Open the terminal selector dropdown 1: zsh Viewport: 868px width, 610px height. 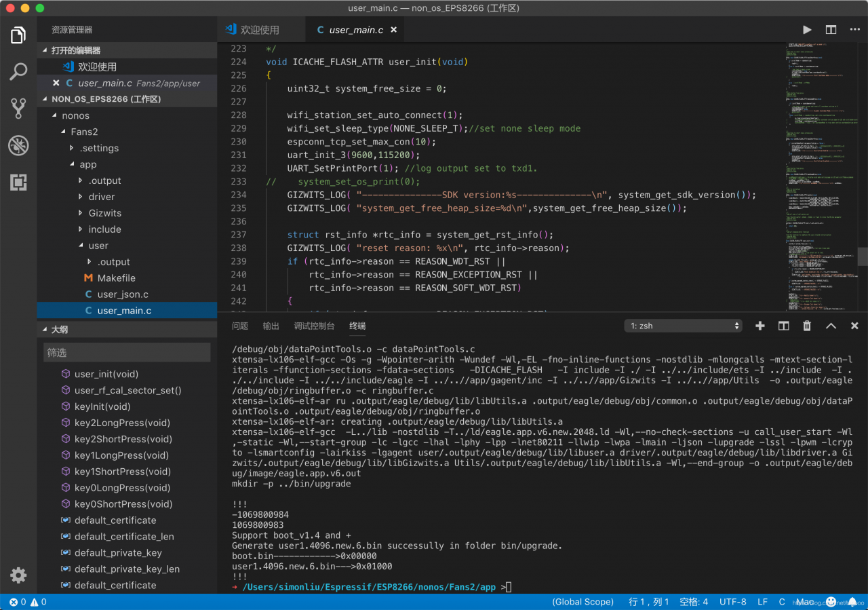tap(684, 326)
